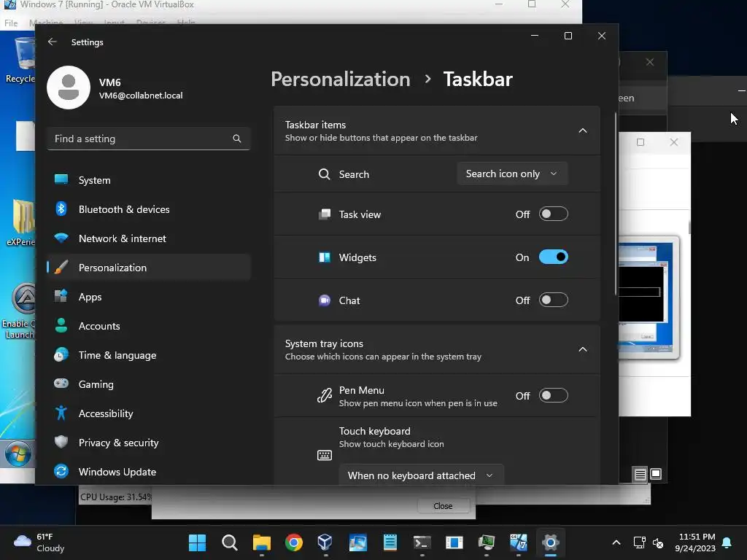
Task: Click the Privacy shield icon in sidebar
Action: click(61, 442)
